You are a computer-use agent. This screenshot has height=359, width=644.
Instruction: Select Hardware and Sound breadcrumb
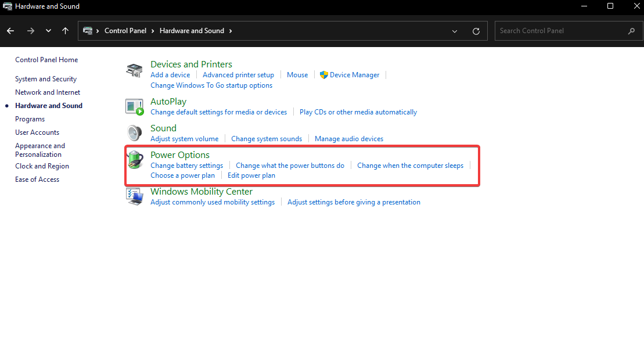192,31
